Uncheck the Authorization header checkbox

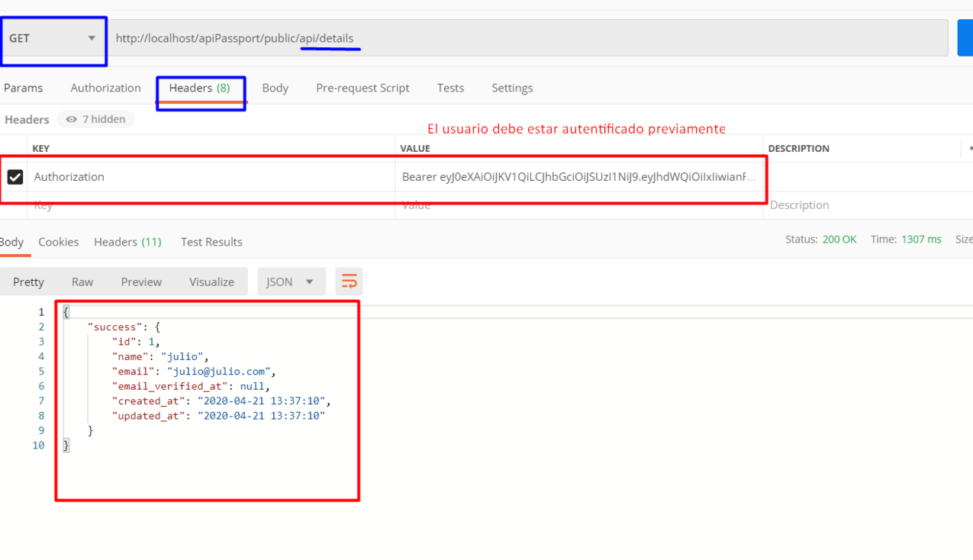pos(17,175)
